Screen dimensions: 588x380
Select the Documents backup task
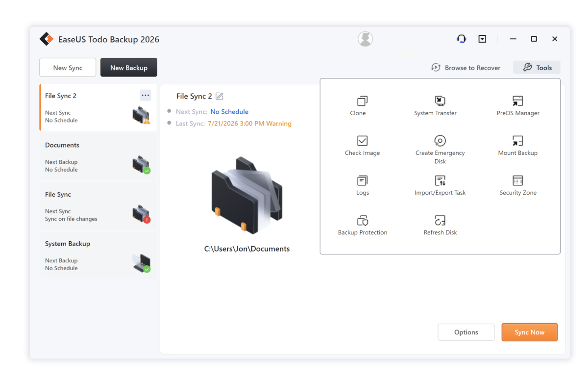point(98,157)
